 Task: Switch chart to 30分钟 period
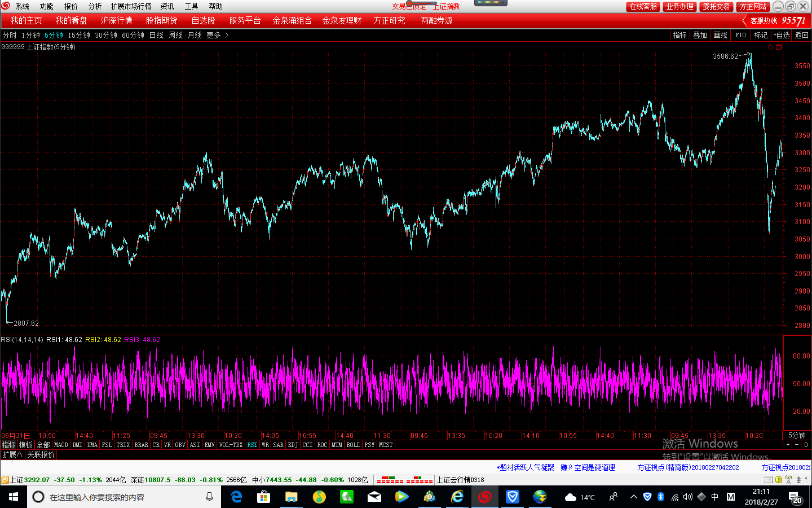(106, 35)
